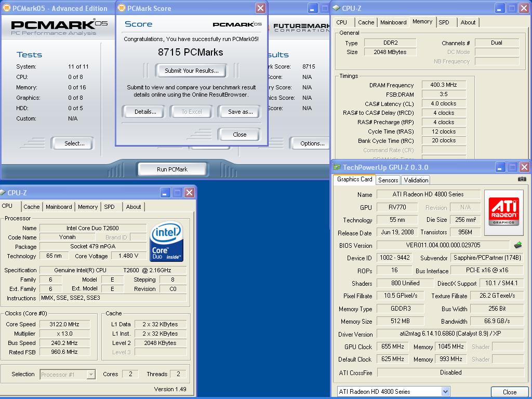Open About tab in bottom-left CPU-Z
The width and height of the screenshot is (532, 399).
coord(134,207)
